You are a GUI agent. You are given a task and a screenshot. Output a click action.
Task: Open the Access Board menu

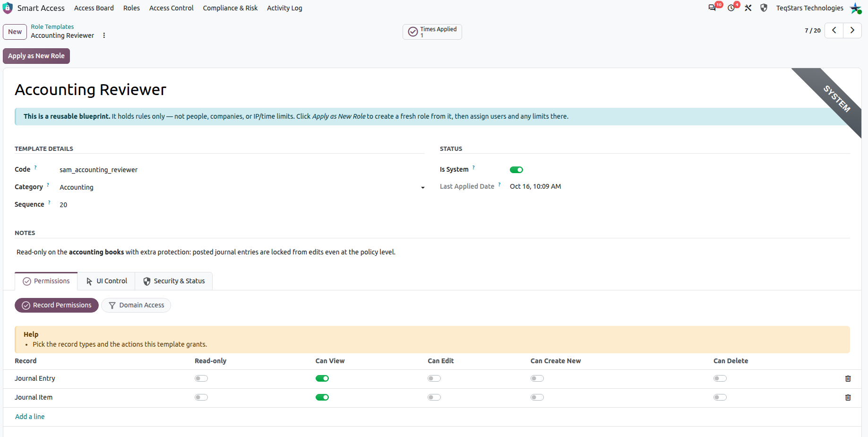[x=94, y=8]
